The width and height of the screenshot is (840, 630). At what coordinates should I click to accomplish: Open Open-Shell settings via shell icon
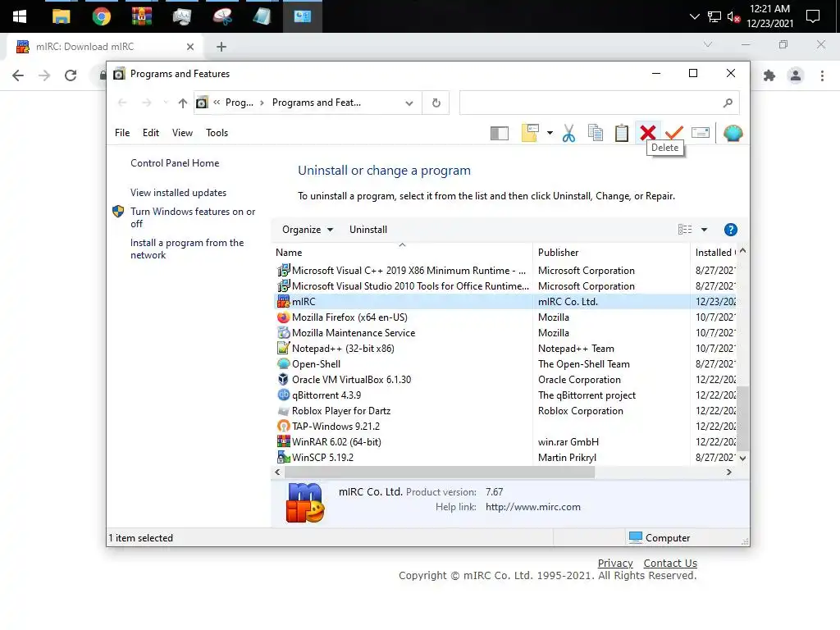click(733, 133)
